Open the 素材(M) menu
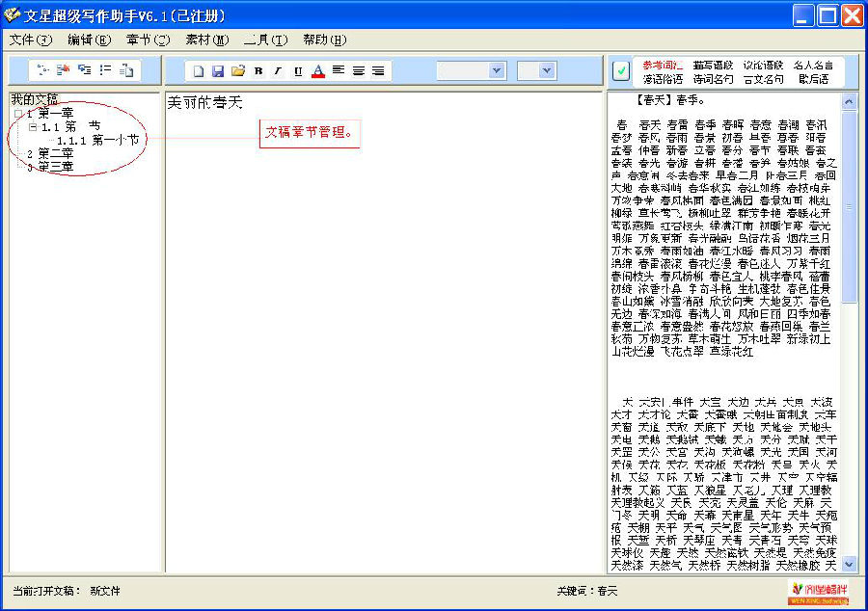 (x=206, y=40)
